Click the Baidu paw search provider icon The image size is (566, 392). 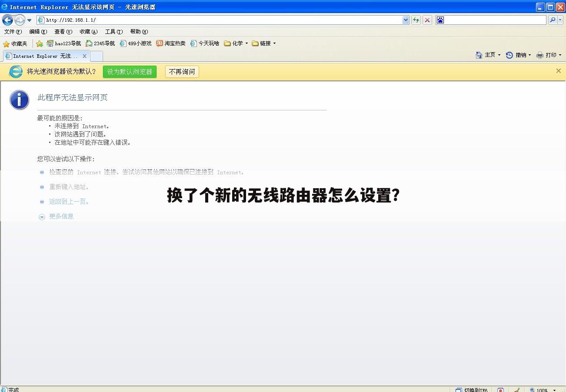coord(440,20)
